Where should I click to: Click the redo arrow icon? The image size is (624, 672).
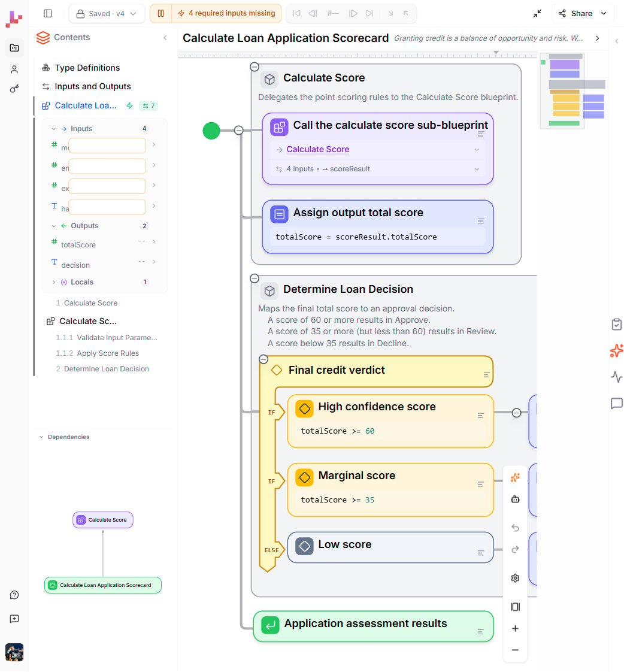click(x=515, y=549)
